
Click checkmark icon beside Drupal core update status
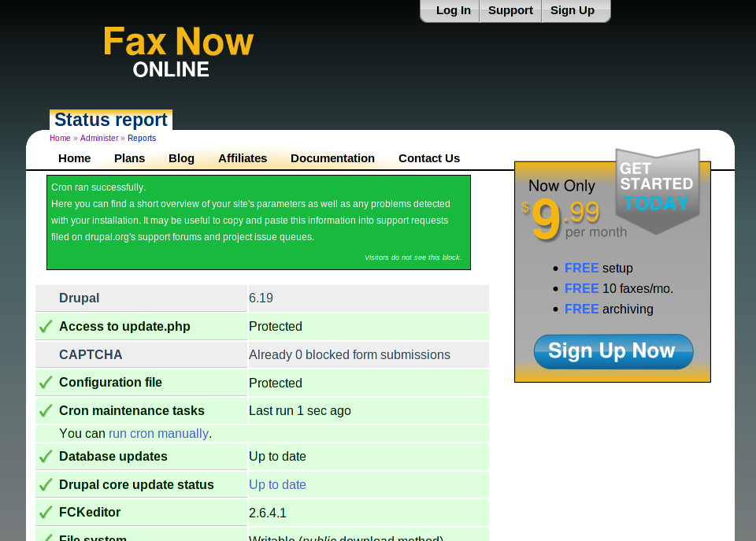click(46, 484)
